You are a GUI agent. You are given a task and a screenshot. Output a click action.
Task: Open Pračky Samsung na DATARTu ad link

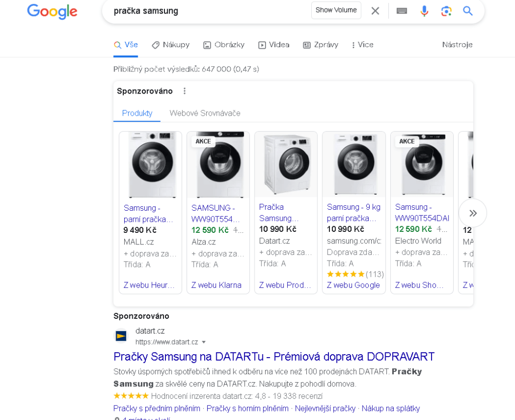click(274, 357)
